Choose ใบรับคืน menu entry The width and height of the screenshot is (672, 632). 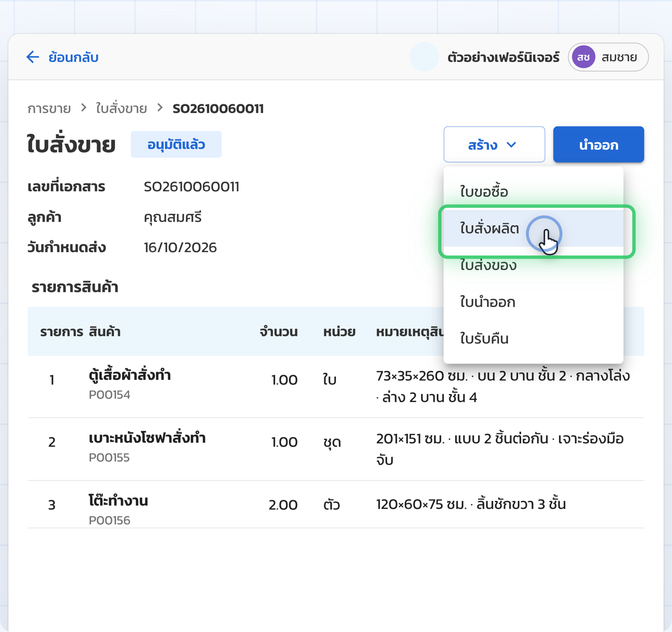pos(533,339)
